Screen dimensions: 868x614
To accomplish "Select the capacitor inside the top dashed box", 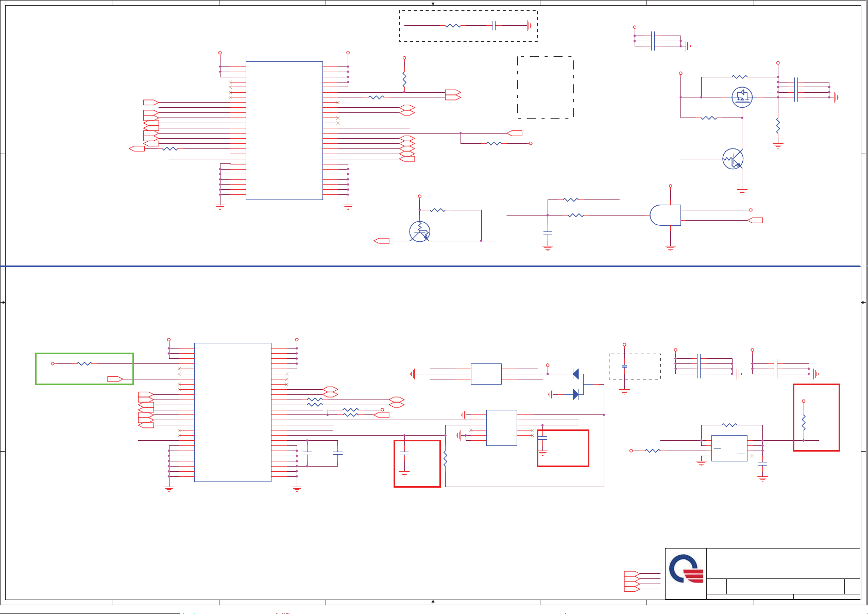I will point(493,25).
